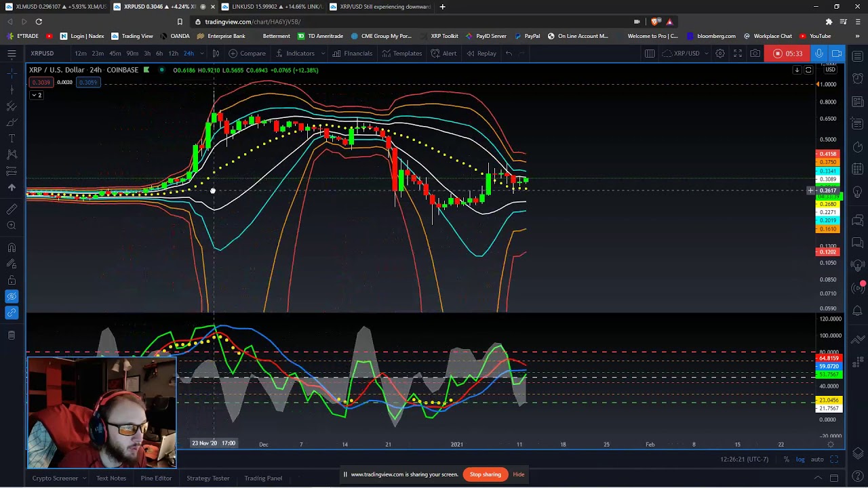The width and height of the screenshot is (868, 488).
Task: Select the brush drawing tool
Action: (x=12, y=122)
